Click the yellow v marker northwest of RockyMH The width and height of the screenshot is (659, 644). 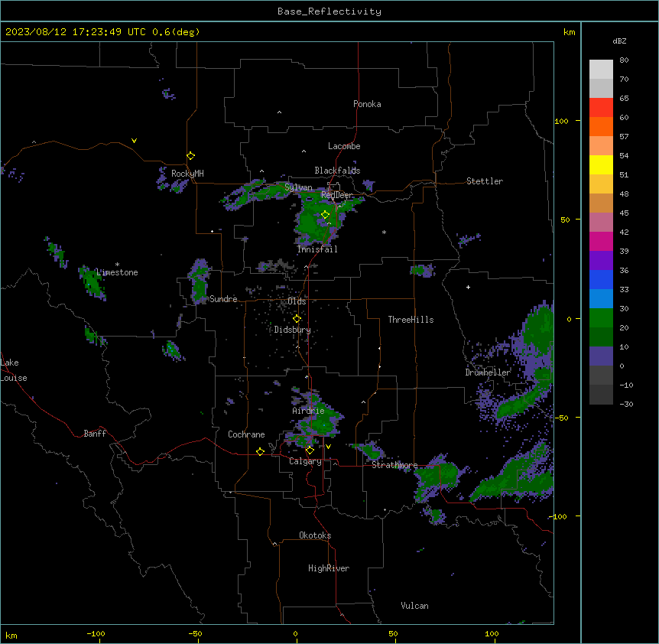pyautogui.click(x=134, y=141)
